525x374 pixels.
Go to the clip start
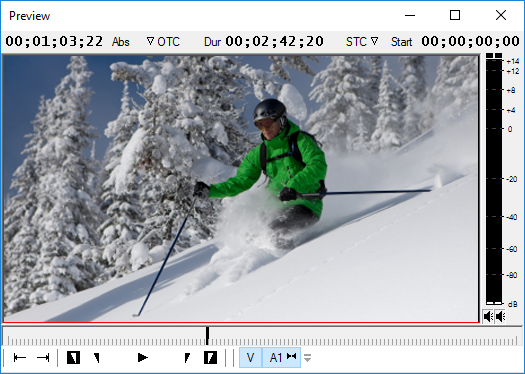tap(20, 358)
